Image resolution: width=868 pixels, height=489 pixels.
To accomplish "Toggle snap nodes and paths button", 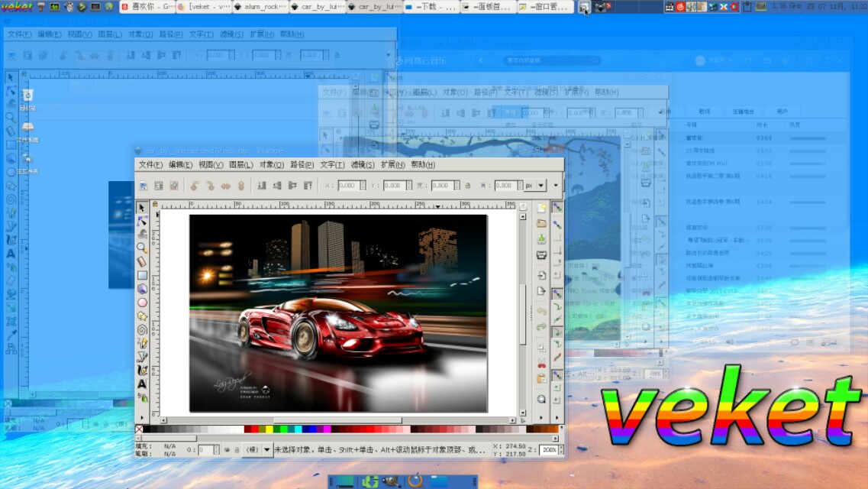I will (x=557, y=293).
